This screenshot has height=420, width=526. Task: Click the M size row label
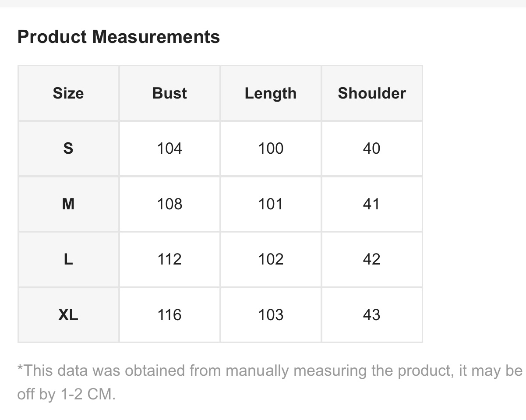click(x=68, y=204)
